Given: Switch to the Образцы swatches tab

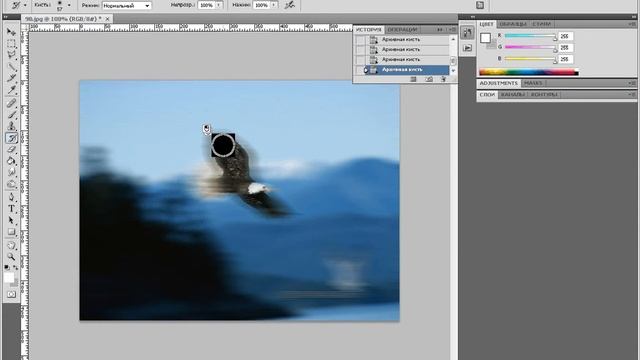Looking at the screenshot, I should [x=513, y=24].
